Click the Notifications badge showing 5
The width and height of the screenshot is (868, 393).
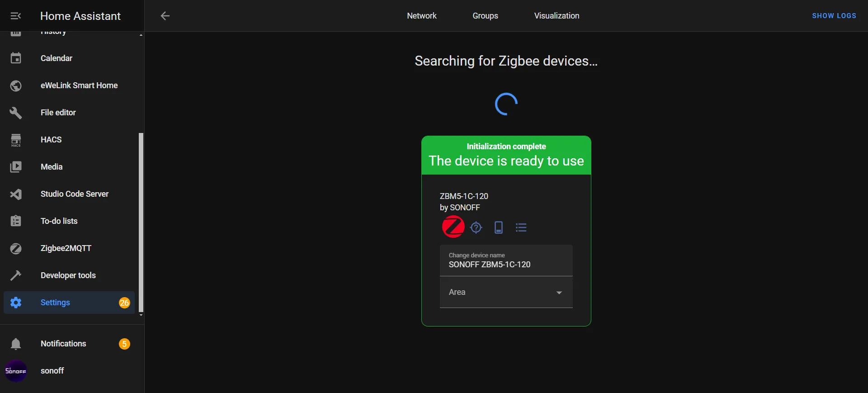(124, 344)
